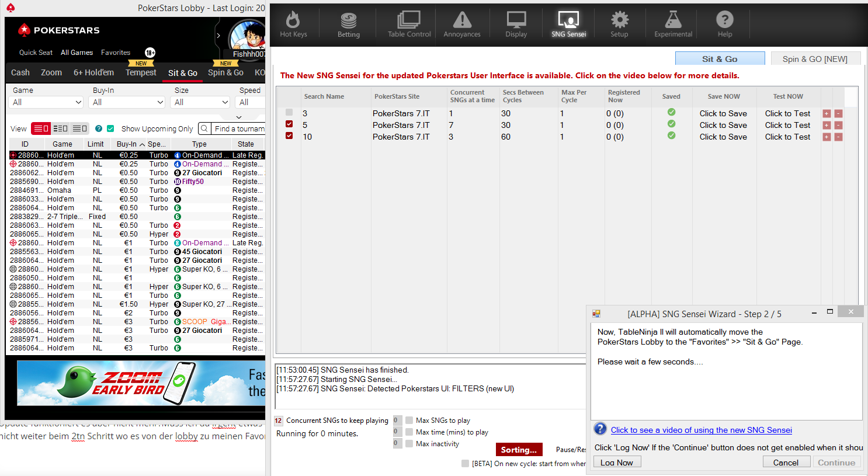868x476 pixels.
Task: Click the PokerStars red star logo
Action: coord(24,30)
